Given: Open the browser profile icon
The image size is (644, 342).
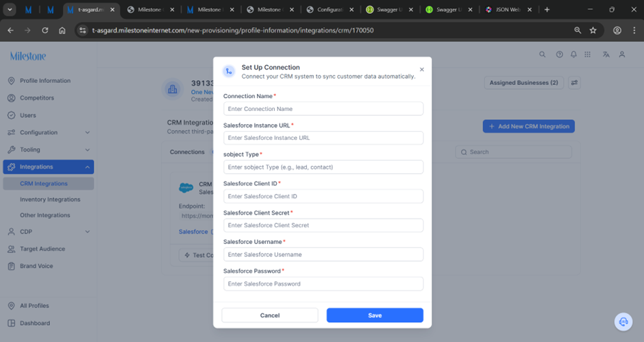Looking at the screenshot, I should tap(617, 30).
